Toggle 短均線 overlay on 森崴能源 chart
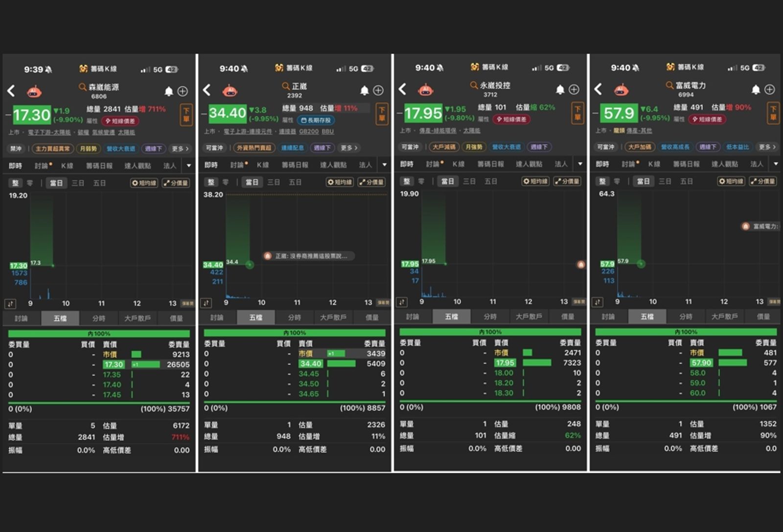The width and height of the screenshot is (783, 532). point(144,183)
